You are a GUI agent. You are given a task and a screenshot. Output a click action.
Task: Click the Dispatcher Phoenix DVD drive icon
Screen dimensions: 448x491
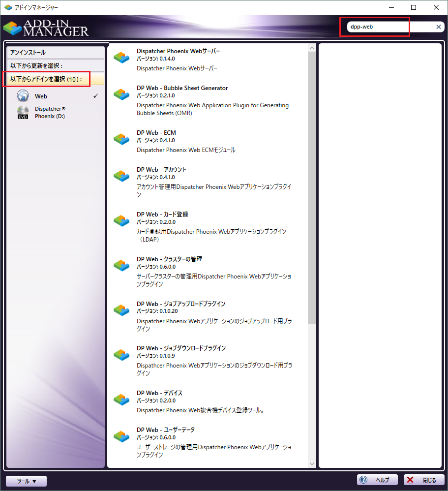coord(23,112)
